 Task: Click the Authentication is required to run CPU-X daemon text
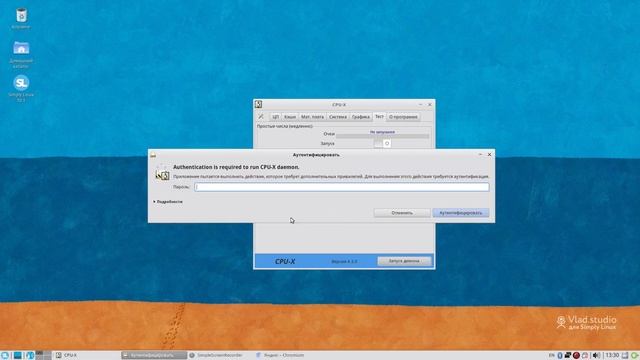[x=236, y=167]
